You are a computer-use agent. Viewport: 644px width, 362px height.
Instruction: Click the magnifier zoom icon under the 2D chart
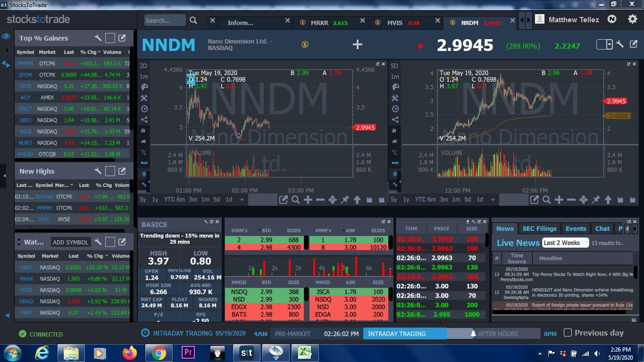295,200
